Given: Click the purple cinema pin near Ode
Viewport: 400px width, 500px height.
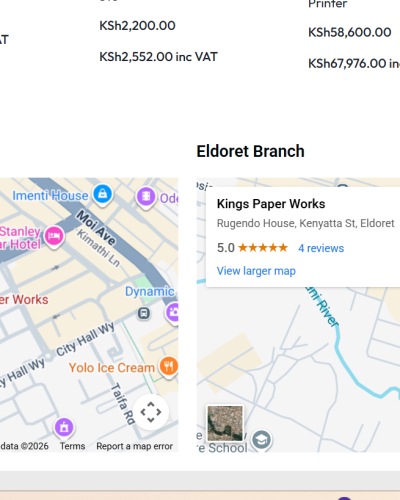Looking at the screenshot, I should 146,198.
